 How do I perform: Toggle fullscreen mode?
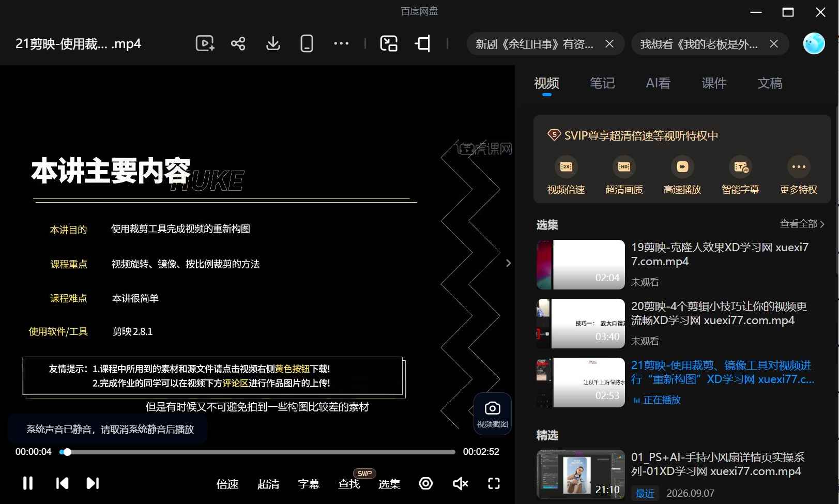494,483
